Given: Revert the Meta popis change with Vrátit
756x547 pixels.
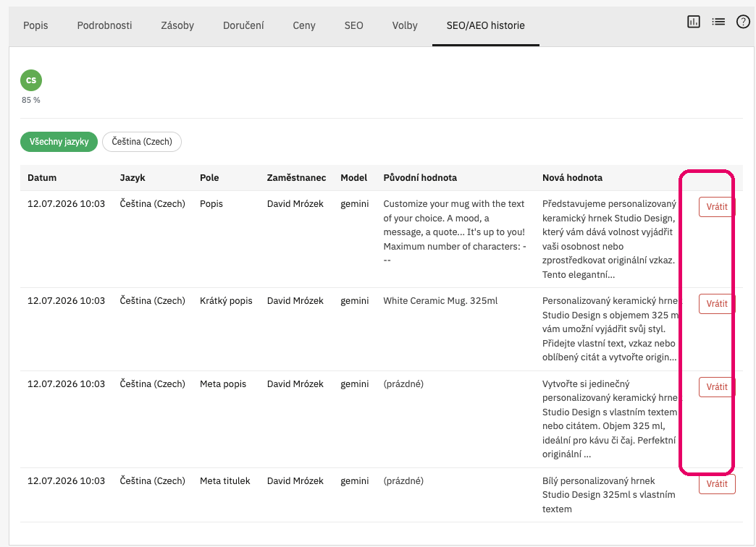Looking at the screenshot, I should (717, 387).
